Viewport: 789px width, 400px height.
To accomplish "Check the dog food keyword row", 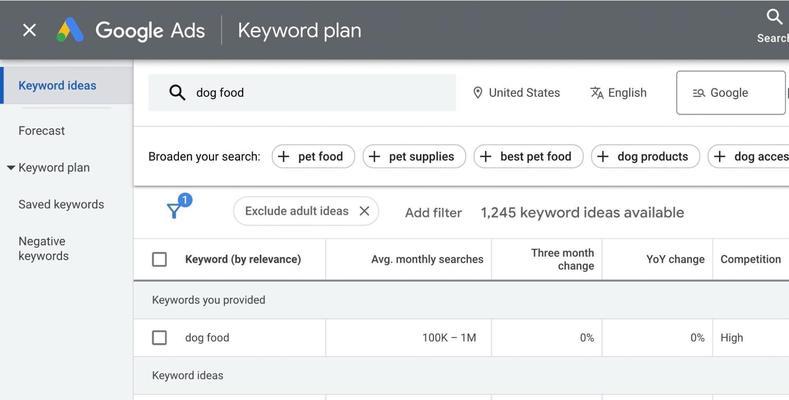I will 160,338.
